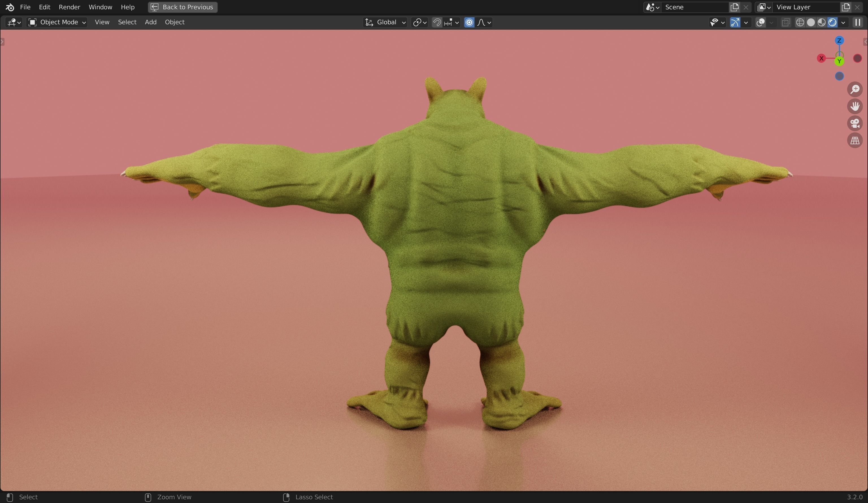Viewport: 868px width, 503px height.
Task: Click the Blender logo icon
Action: click(10, 7)
